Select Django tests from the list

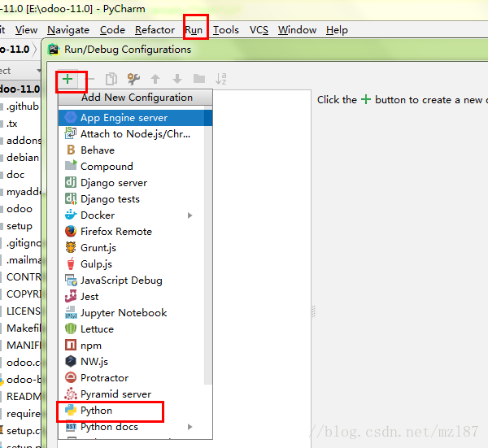[131, 199]
